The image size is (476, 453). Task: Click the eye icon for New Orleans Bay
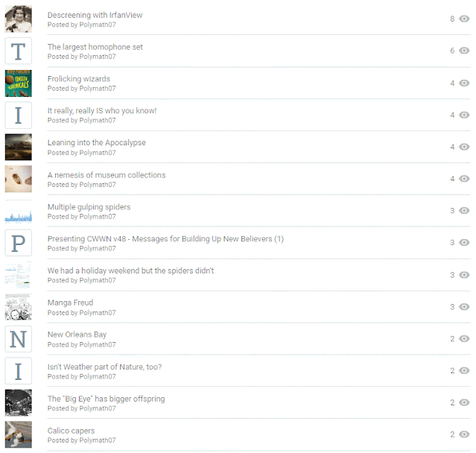coord(464,338)
